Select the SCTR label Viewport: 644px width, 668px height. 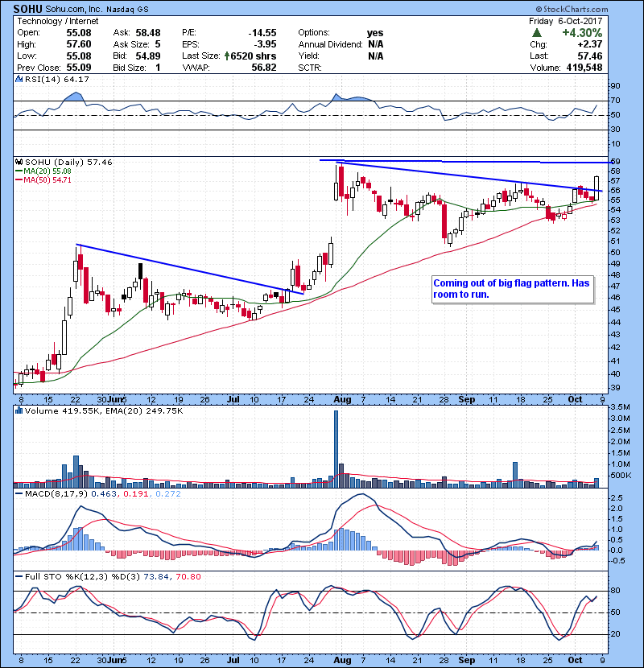pos(310,68)
